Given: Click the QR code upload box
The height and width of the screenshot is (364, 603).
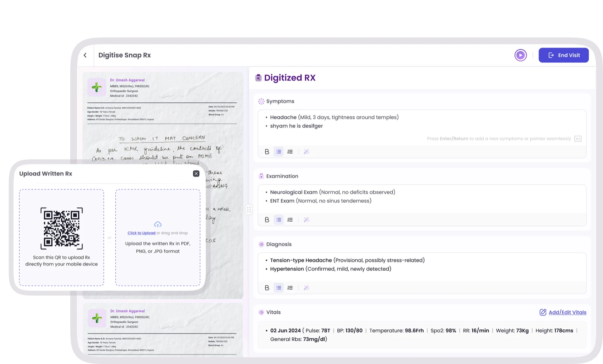Looking at the screenshot, I should tap(61, 238).
